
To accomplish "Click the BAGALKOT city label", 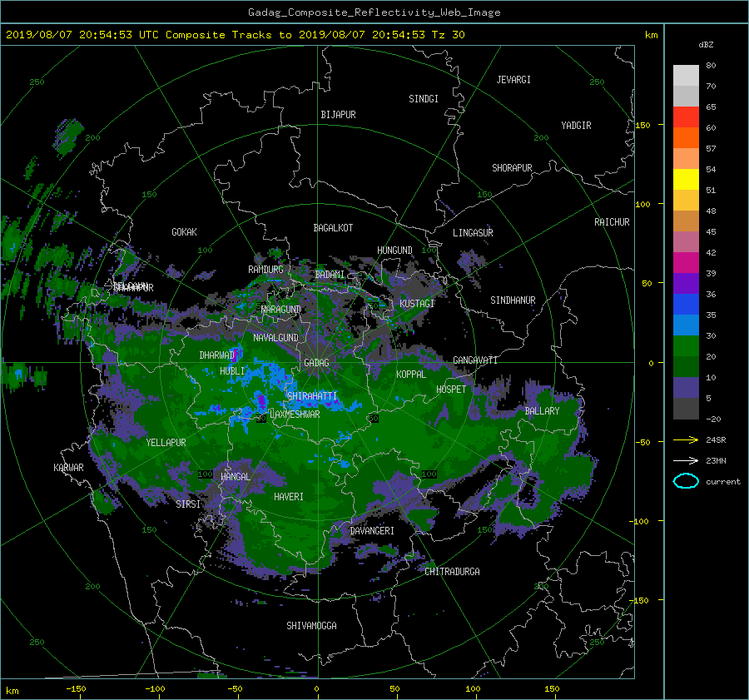I will (x=333, y=228).
